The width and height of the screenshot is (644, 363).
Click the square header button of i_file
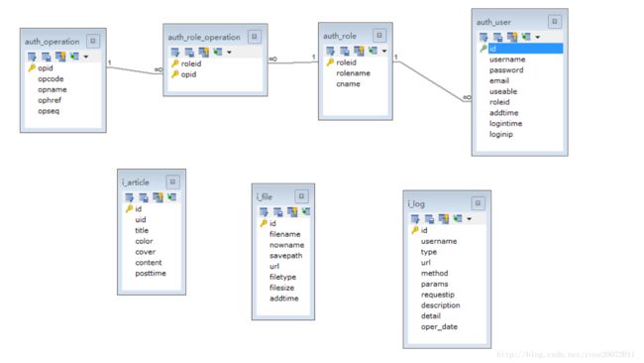[x=301, y=196]
